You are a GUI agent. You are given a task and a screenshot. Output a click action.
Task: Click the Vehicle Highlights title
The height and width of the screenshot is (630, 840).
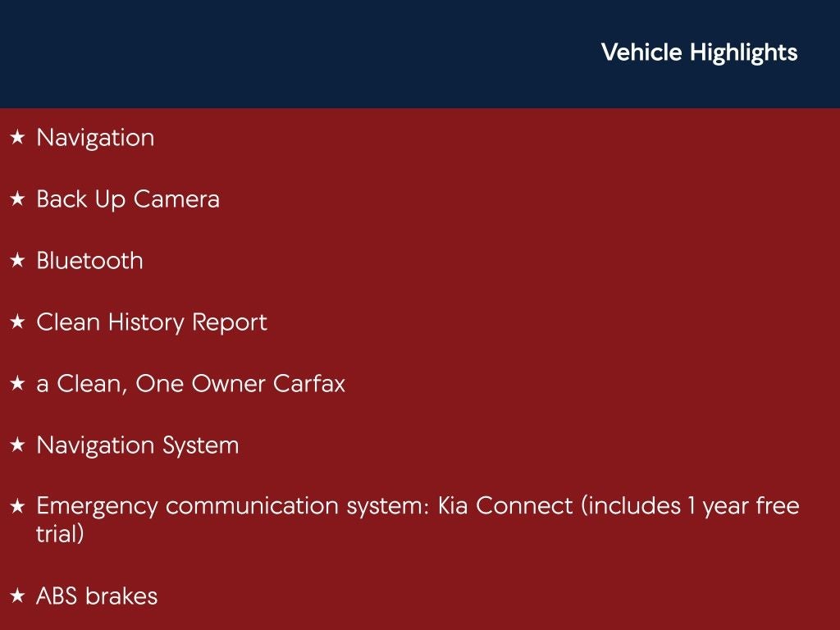click(699, 52)
